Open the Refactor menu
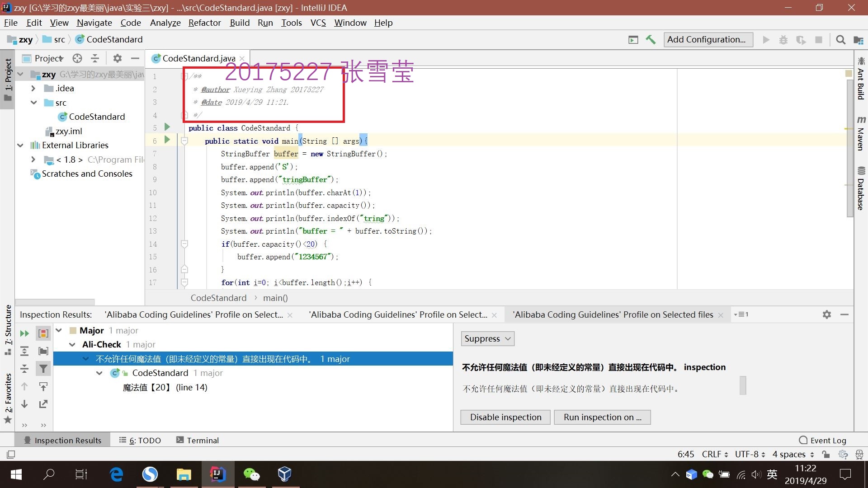The height and width of the screenshot is (488, 868). tap(204, 23)
